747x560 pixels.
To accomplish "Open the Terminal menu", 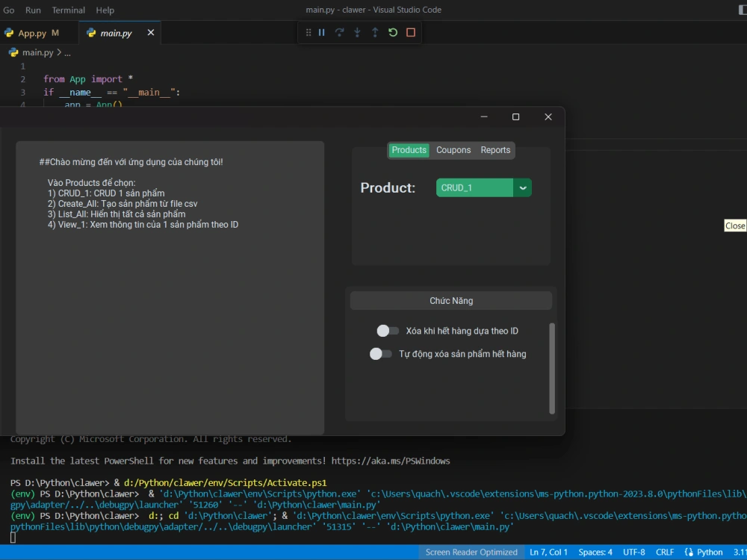I will pos(68,10).
